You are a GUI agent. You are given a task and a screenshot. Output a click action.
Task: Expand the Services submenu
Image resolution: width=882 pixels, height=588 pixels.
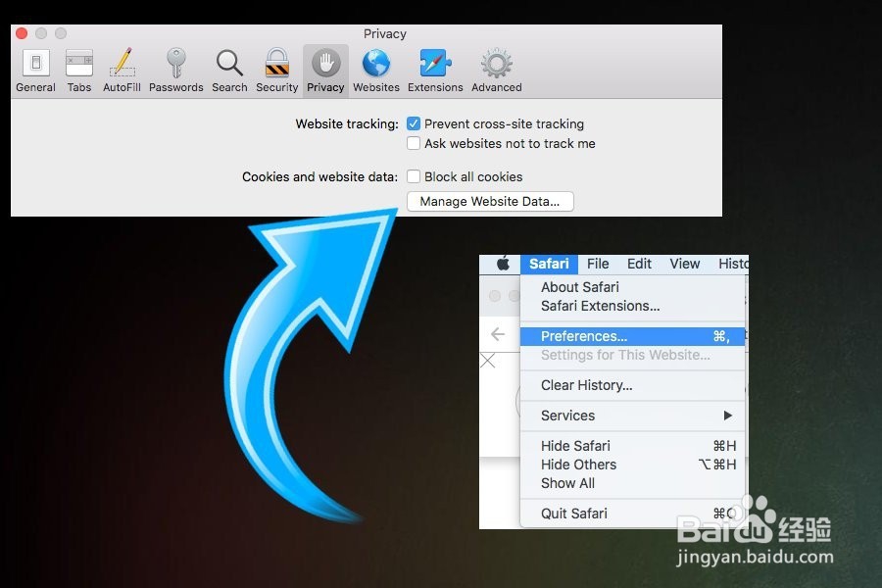(x=633, y=416)
